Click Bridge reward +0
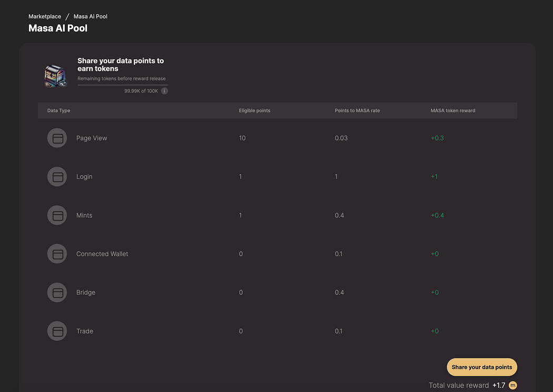553x392 pixels. pos(434,293)
